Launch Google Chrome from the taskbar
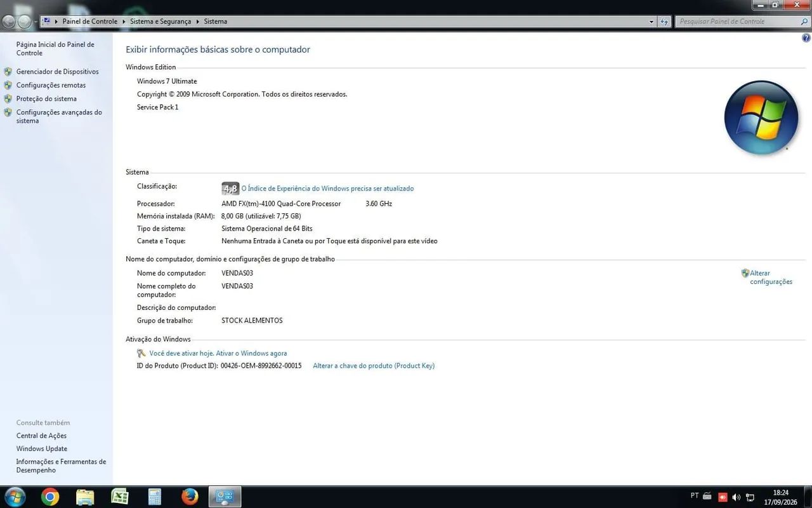Viewport: 812px width, 508px height. click(50, 497)
